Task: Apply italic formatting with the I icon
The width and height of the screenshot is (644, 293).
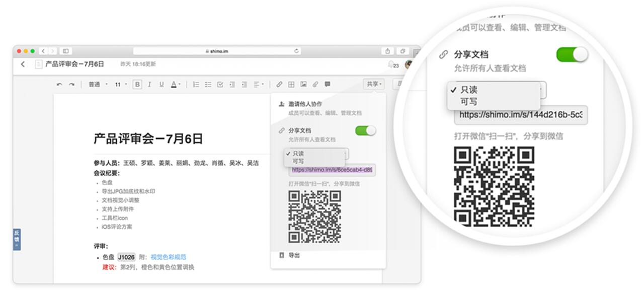Action: click(149, 85)
